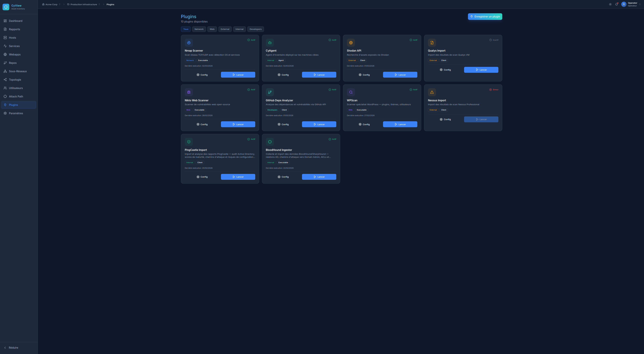Open Config for Qualys Import

pos(445,70)
